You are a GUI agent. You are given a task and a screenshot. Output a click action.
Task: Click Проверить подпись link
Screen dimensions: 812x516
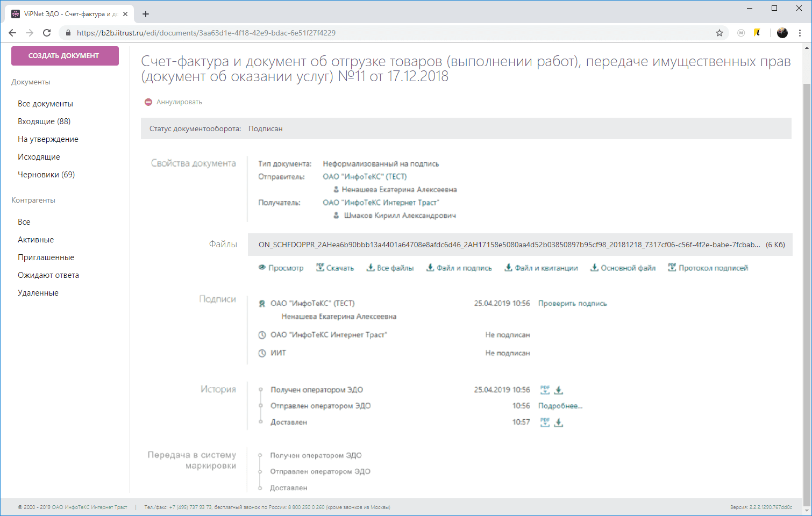(x=572, y=304)
